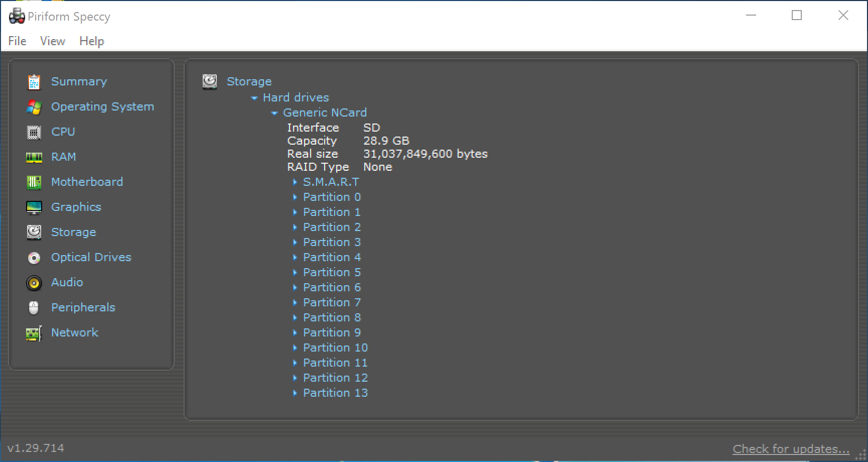This screenshot has width=868, height=462.
Task: Select the Network card icon
Action: 34,333
